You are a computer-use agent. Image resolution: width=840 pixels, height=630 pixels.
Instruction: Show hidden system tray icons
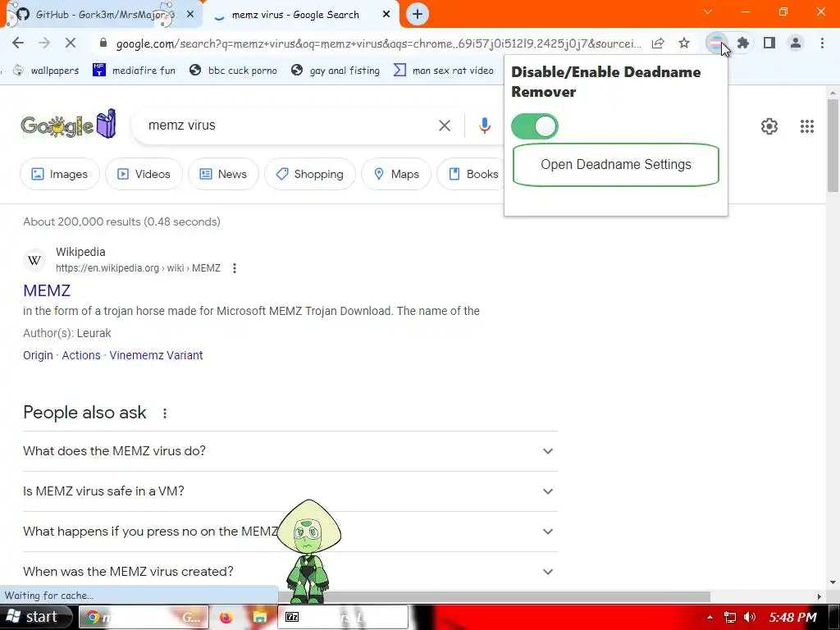(x=710, y=617)
